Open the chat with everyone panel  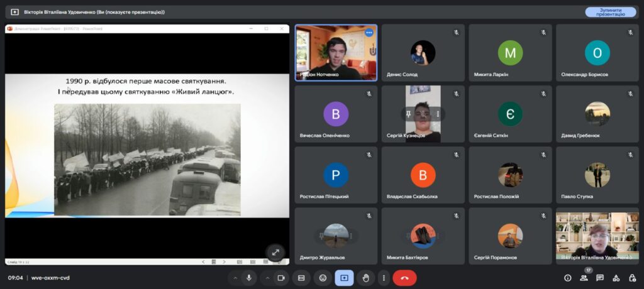pos(600,278)
